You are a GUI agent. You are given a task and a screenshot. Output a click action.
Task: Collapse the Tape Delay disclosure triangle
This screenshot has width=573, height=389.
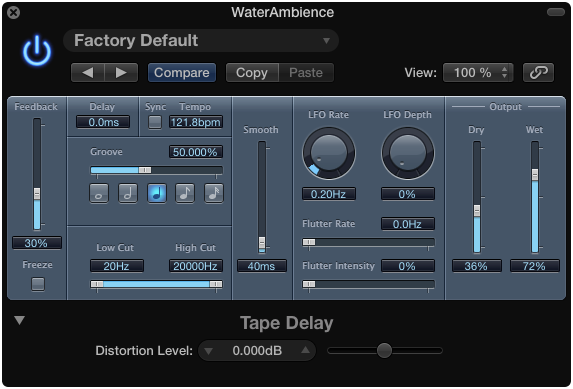point(19,320)
